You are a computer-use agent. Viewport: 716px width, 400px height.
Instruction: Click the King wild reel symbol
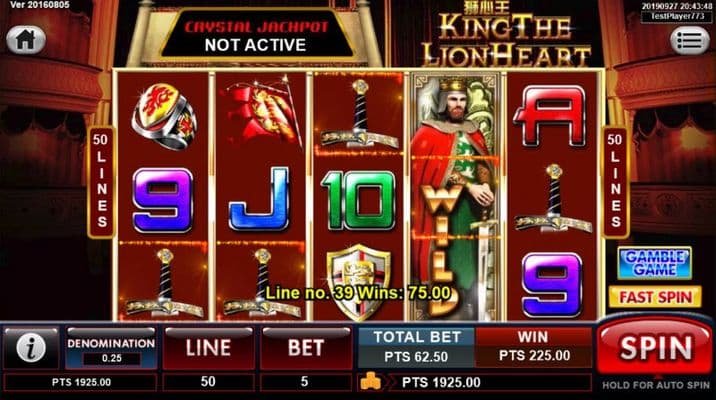456,196
